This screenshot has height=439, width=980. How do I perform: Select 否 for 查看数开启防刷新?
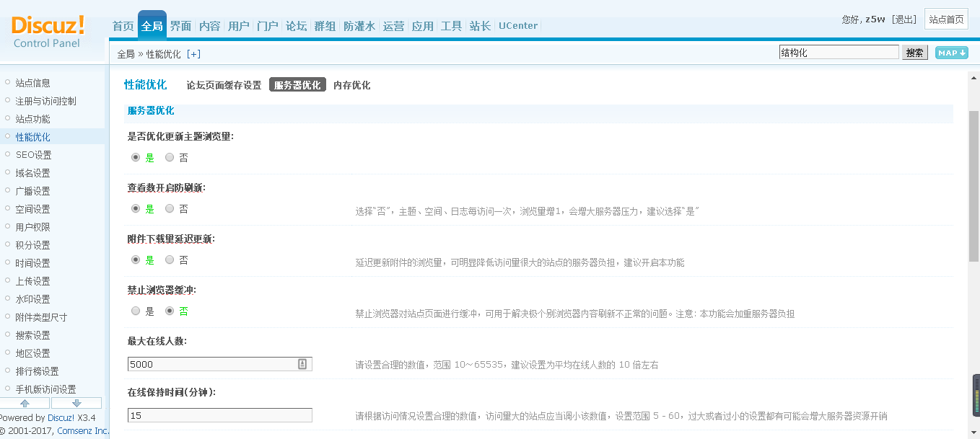click(x=170, y=208)
